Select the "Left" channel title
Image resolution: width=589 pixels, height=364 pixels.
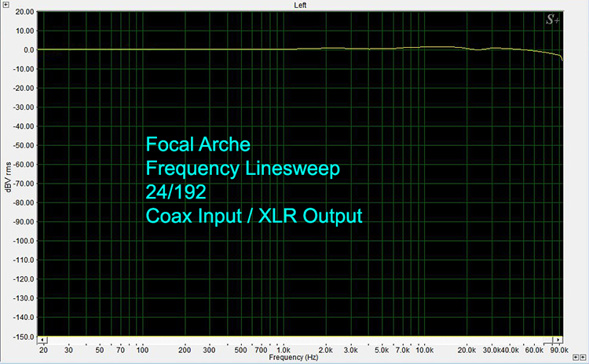tap(300, 5)
